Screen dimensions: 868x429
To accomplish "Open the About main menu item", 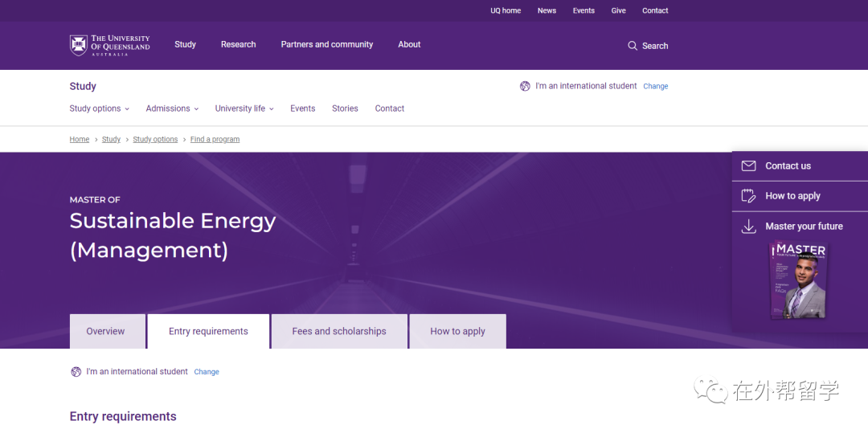I will point(409,44).
